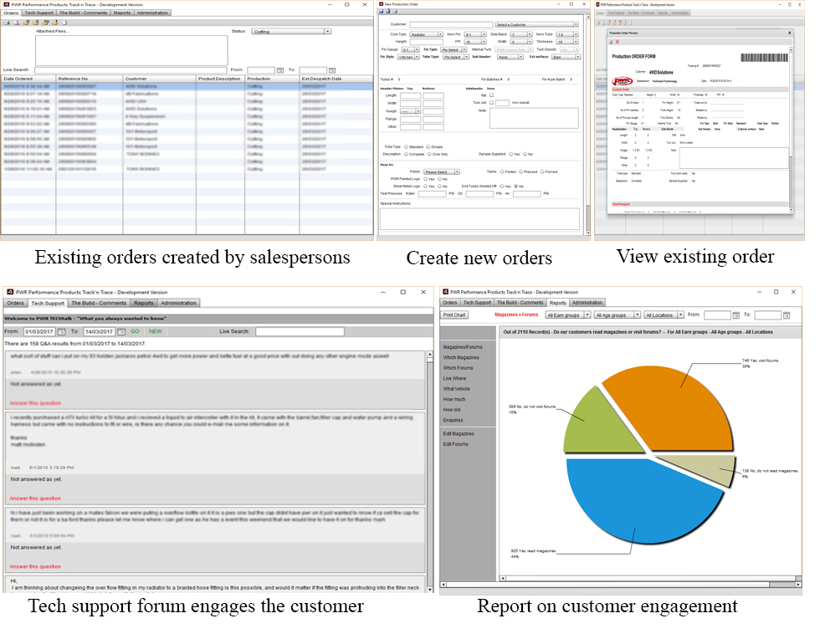Set End Tubes Welded Off to Yes
The image size is (820, 644).
pyautogui.click(x=501, y=186)
